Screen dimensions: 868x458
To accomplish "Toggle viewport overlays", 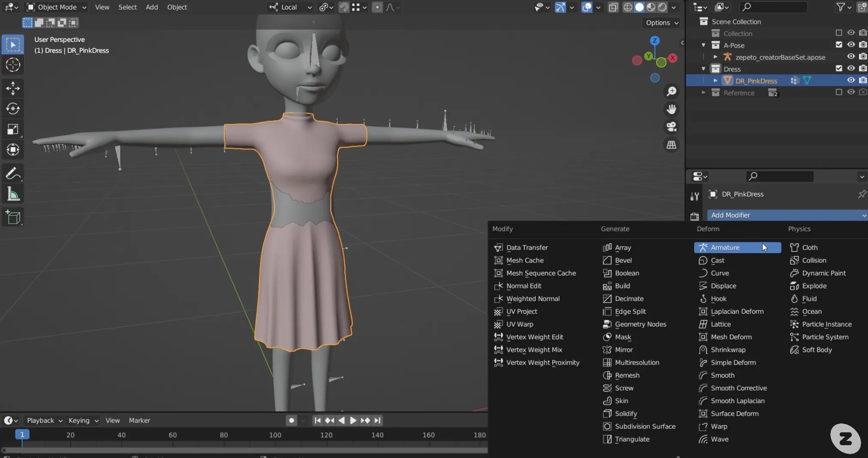I will pyautogui.click(x=587, y=7).
